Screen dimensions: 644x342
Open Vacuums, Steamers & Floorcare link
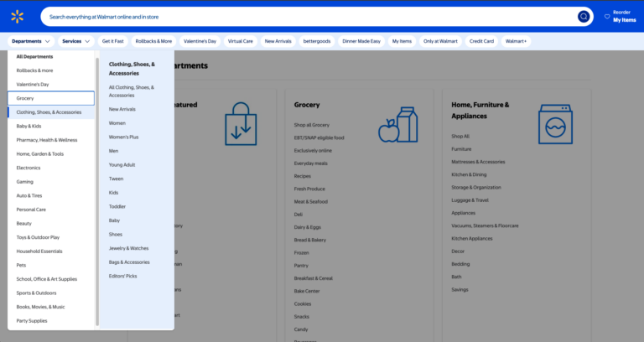click(485, 225)
